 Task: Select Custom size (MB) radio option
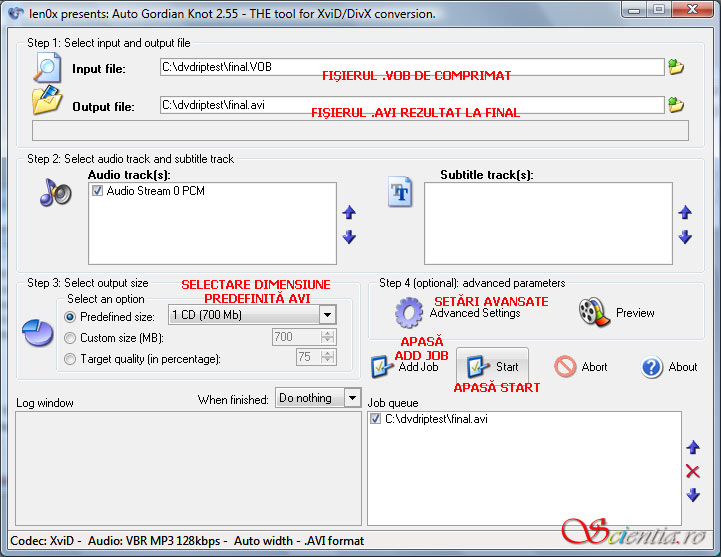pyautogui.click(x=70, y=338)
